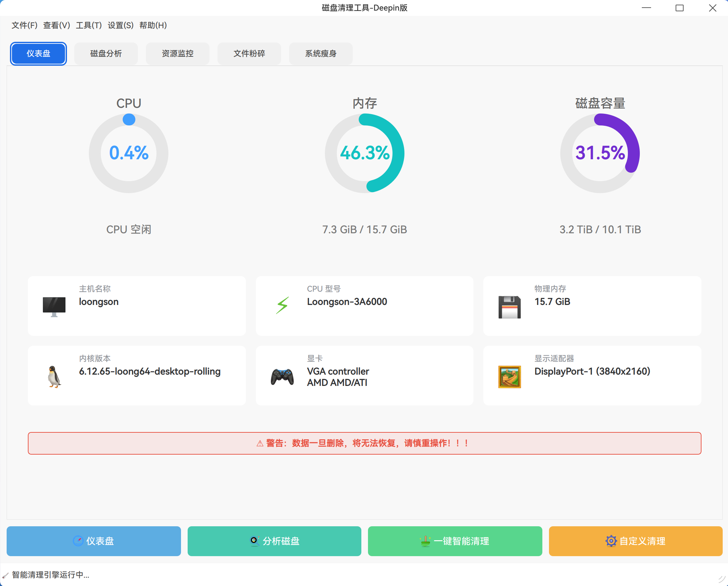The width and height of the screenshot is (728, 586).
Task: Click the penguin icon beside 内核版本
Action: [54, 376]
